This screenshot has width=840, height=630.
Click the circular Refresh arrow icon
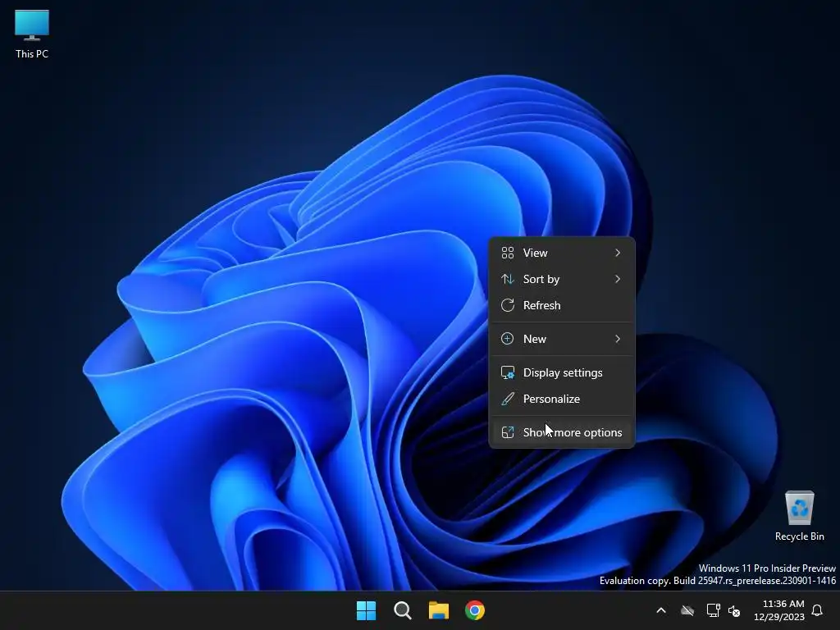[507, 305]
